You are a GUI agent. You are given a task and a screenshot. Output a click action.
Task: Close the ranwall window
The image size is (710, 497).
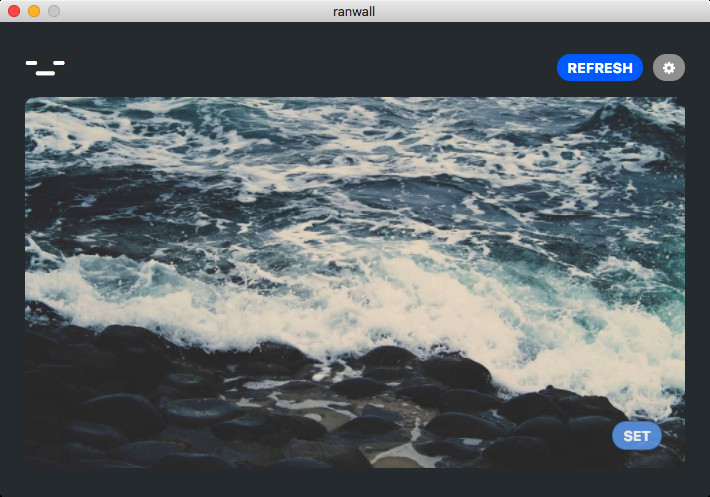point(14,11)
